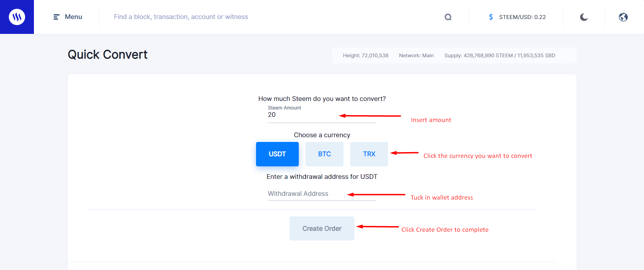Open the hamburger Menu icon
644x270 pixels.
[x=56, y=17]
